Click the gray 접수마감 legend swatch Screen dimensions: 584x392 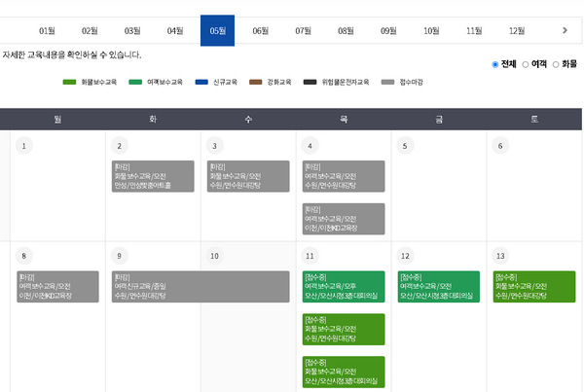coord(387,82)
